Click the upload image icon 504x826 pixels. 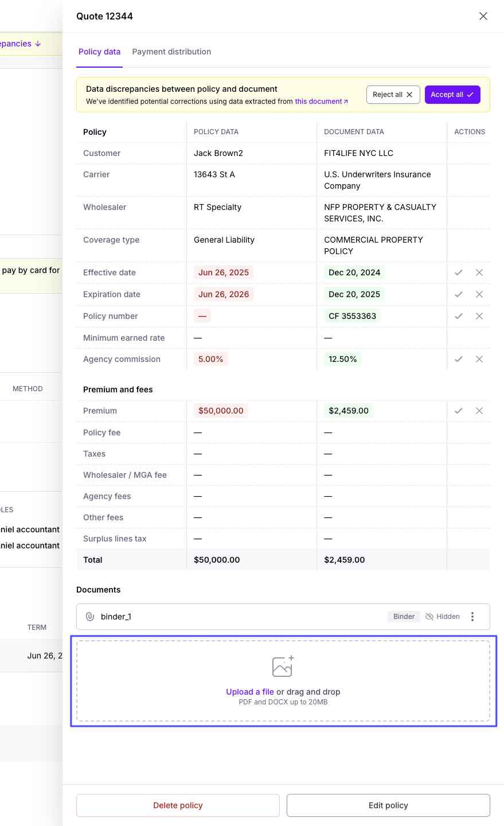click(x=283, y=666)
